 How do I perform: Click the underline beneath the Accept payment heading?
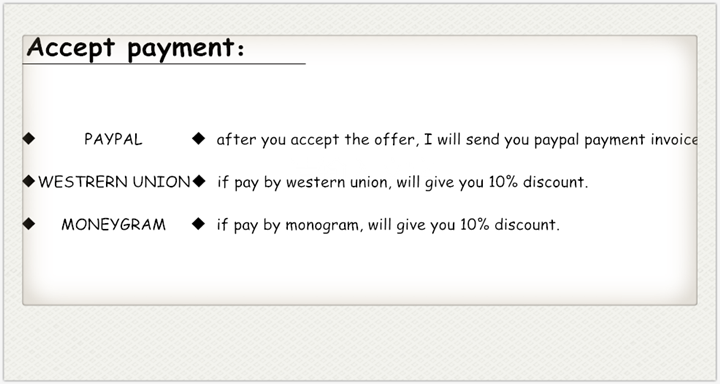pyautogui.click(x=164, y=64)
